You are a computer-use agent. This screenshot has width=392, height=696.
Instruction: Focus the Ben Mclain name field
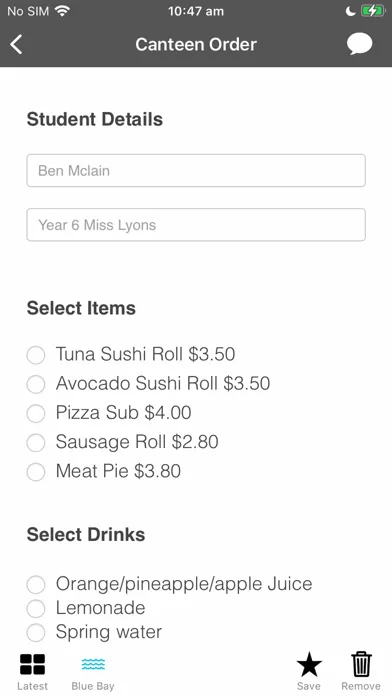pyautogui.click(x=196, y=170)
